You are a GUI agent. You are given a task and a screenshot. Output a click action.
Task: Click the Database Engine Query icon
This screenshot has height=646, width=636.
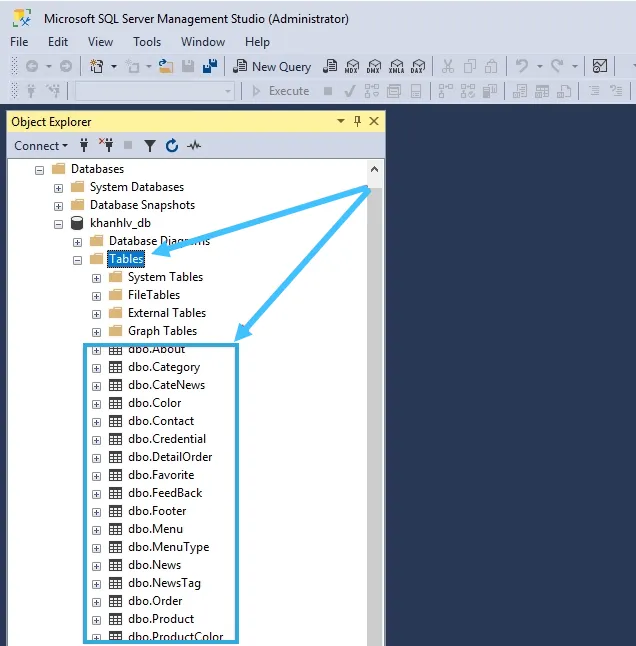tap(330, 66)
